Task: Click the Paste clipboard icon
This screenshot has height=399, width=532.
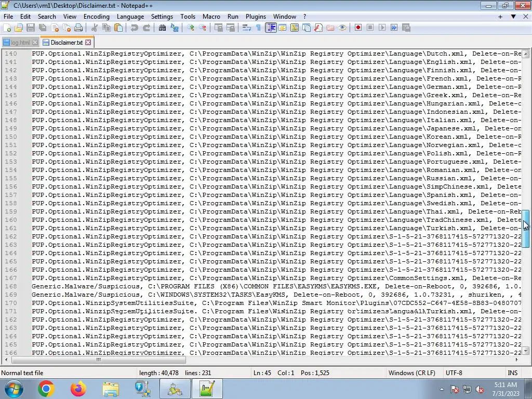Action: 118,28
